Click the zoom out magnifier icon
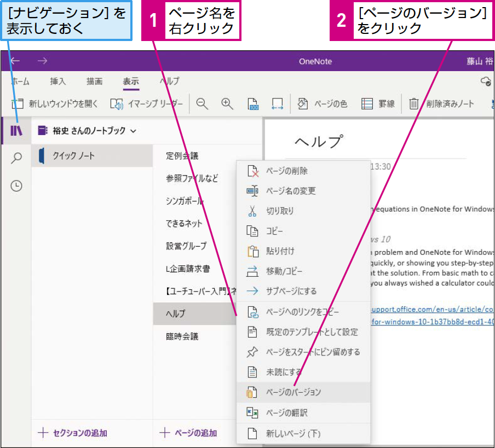This screenshot has height=448, width=495. tap(202, 103)
